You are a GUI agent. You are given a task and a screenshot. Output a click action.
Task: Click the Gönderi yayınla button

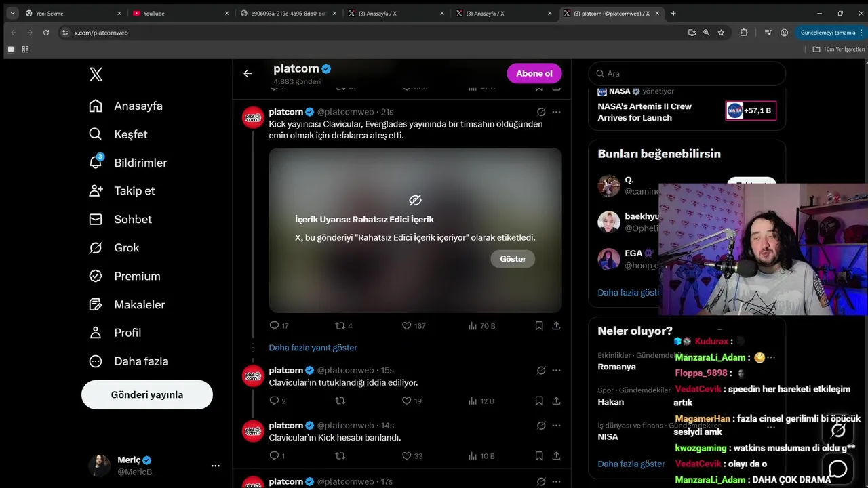pos(147,394)
